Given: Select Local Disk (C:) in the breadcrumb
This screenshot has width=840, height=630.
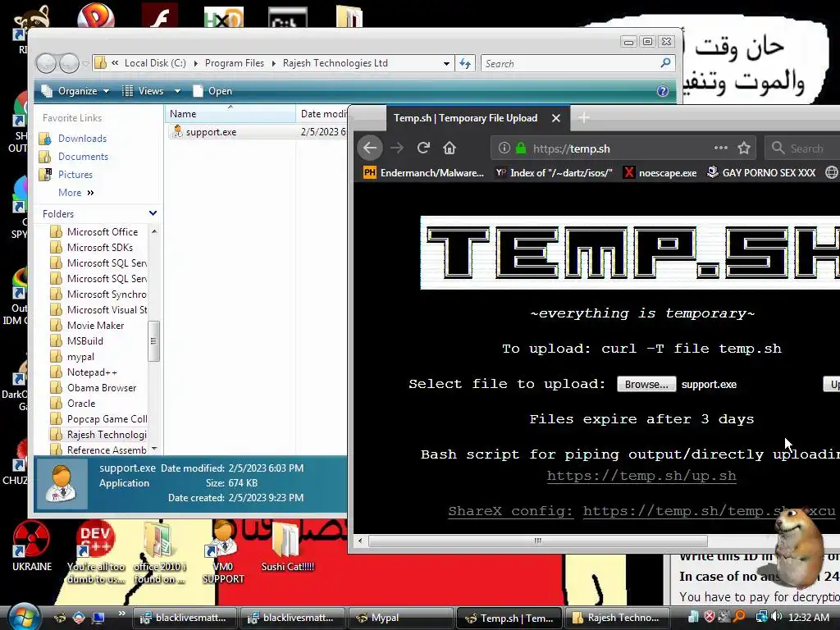Looking at the screenshot, I should (155, 63).
